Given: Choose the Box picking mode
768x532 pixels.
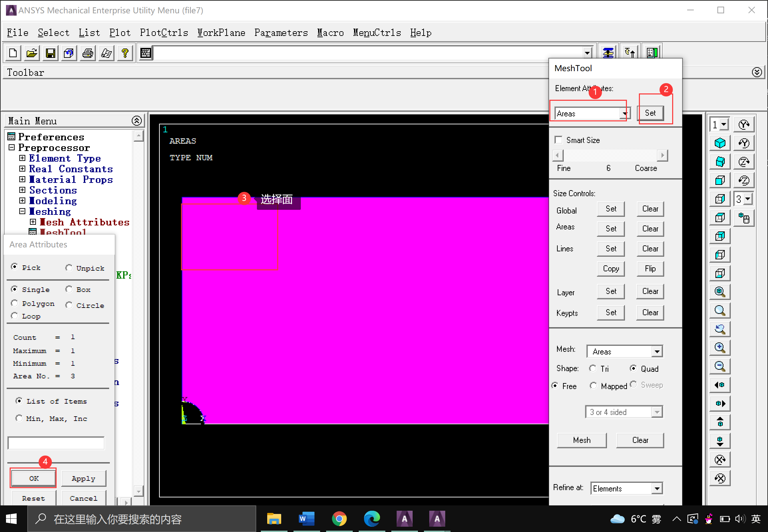Looking at the screenshot, I should (69, 289).
